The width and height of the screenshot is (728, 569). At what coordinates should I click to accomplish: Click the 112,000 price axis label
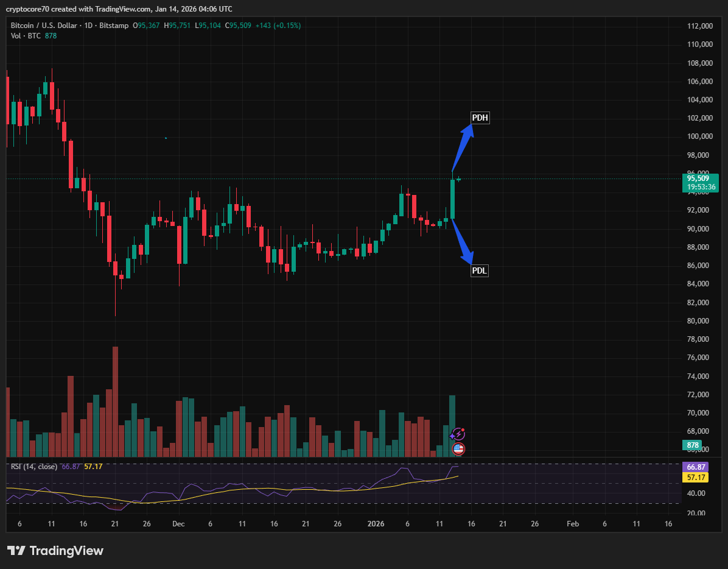coord(700,26)
